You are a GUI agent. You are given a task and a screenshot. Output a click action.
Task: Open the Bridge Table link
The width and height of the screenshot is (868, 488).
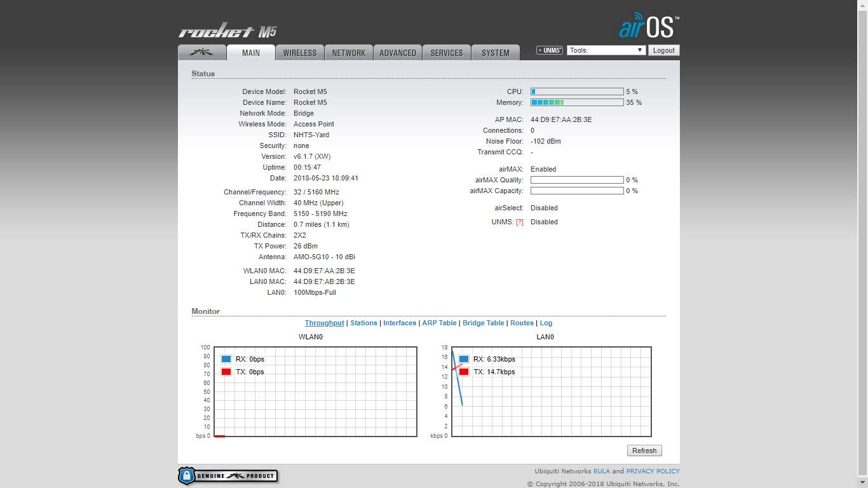pyautogui.click(x=484, y=323)
